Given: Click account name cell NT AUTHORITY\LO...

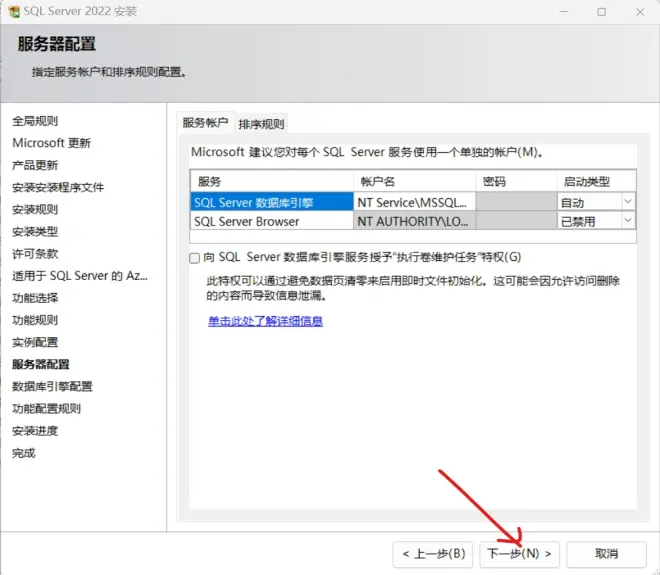Looking at the screenshot, I should 415,221.
